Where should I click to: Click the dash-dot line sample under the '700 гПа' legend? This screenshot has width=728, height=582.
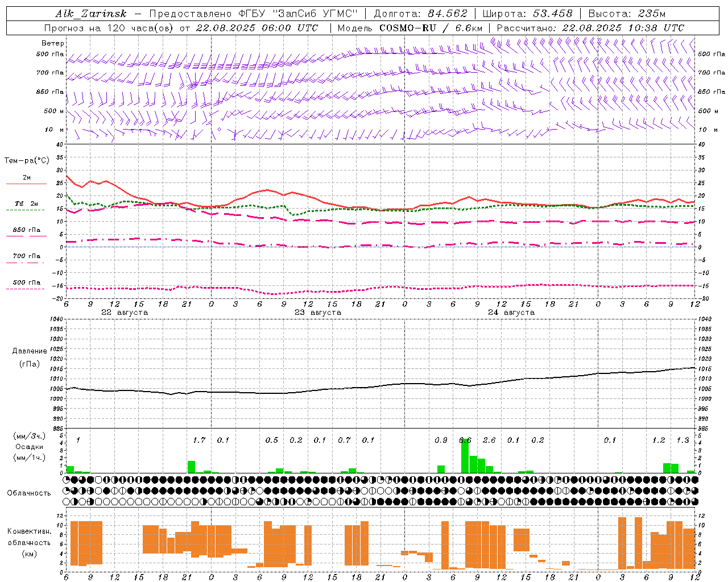pyautogui.click(x=25, y=263)
